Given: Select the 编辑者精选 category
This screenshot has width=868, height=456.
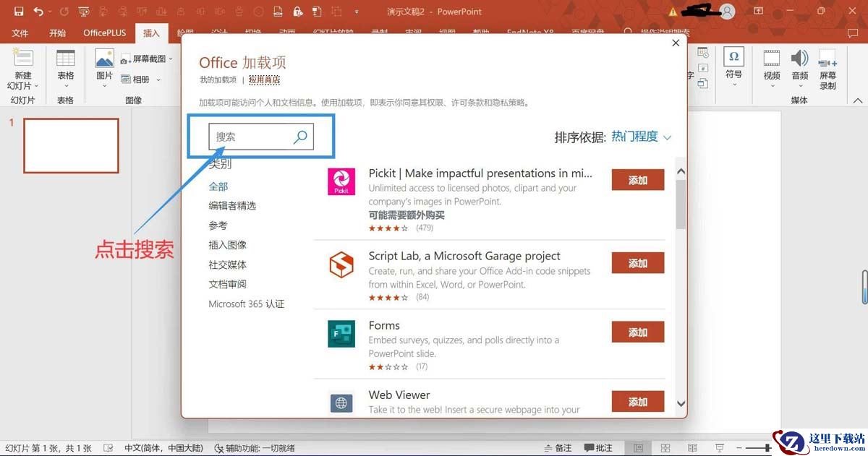Looking at the screenshot, I should [x=232, y=206].
